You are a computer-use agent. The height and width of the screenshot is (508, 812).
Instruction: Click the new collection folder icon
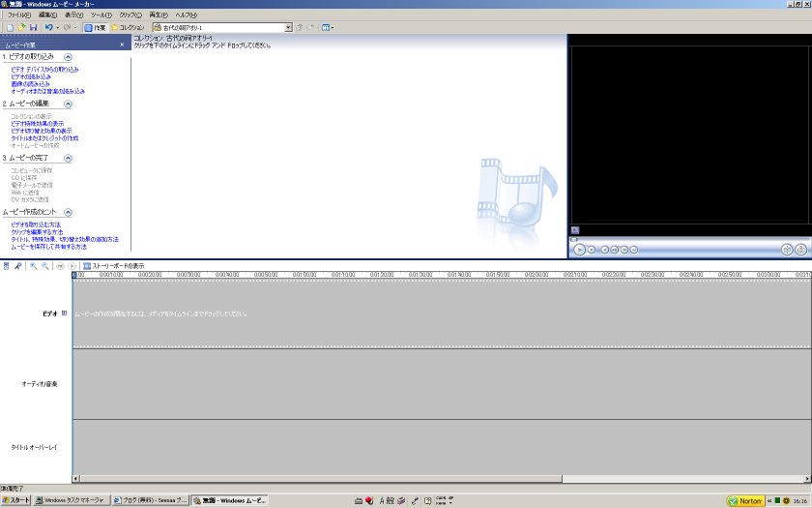310,27
